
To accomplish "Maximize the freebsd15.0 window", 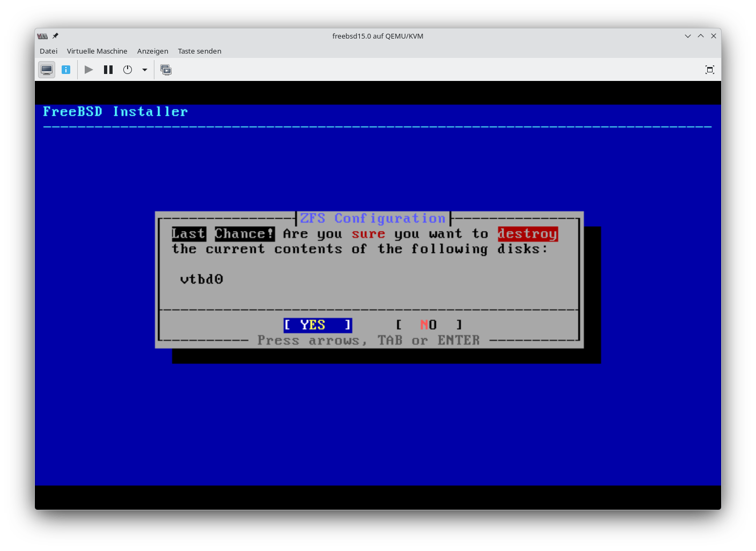I will click(x=701, y=36).
